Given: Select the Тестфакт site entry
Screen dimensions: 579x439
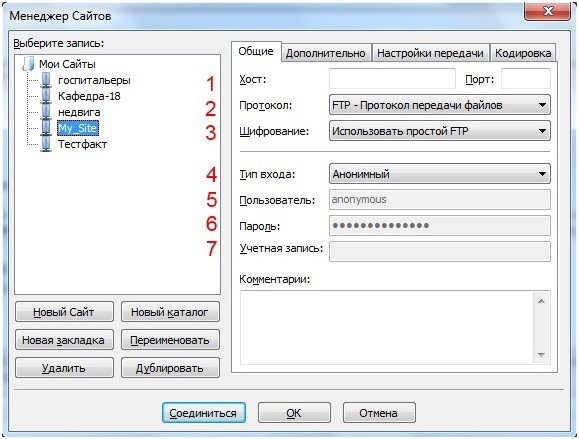Looking at the screenshot, I should coord(82,144).
